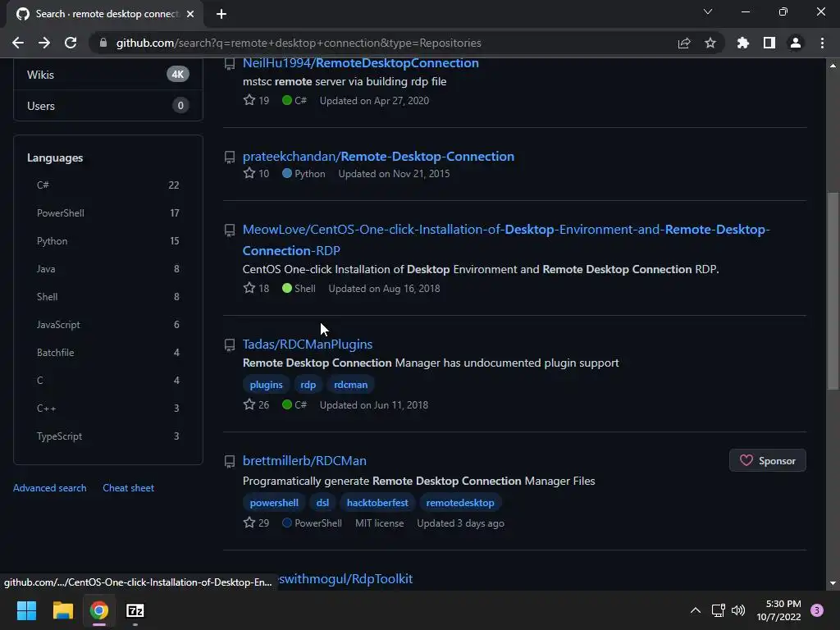Filter by the plugins topic tag
This screenshot has height=630, width=840.
(267, 385)
